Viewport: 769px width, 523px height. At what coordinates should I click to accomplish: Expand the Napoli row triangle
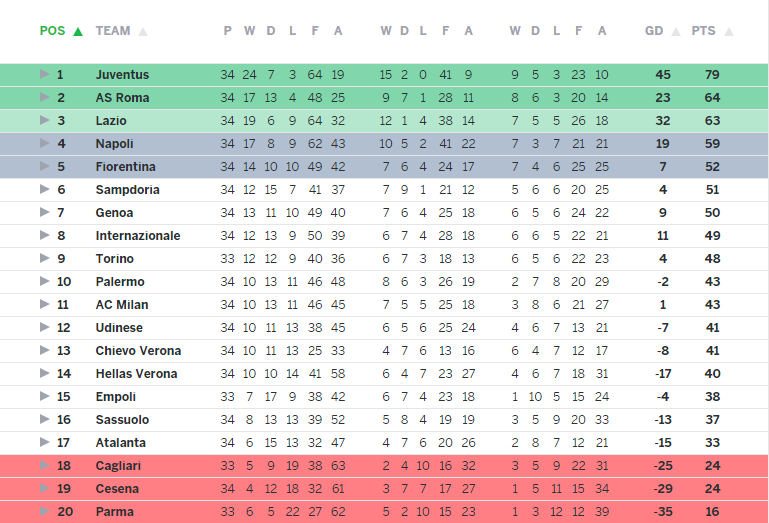[x=45, y=143]
